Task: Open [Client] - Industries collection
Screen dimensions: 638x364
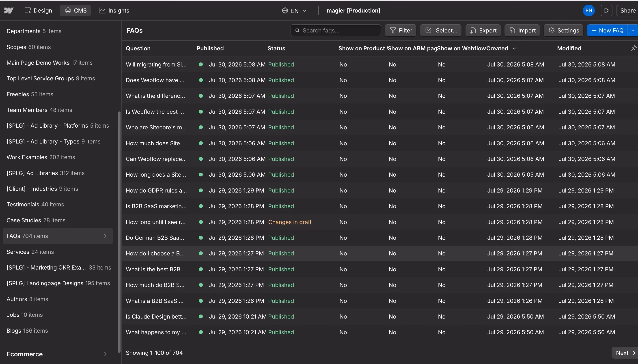Action: tap(58, 189)
